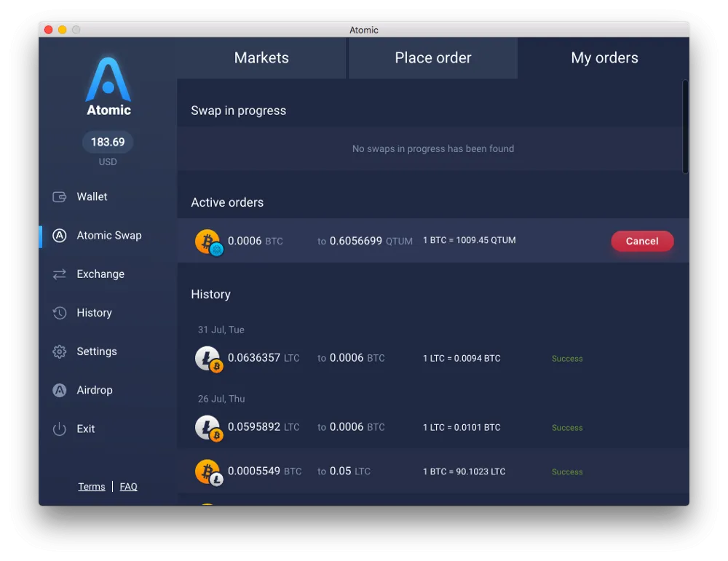Choose Exit in the sidebar
The height and width of the screenshot is (561, 728).
tap(85, 429)
